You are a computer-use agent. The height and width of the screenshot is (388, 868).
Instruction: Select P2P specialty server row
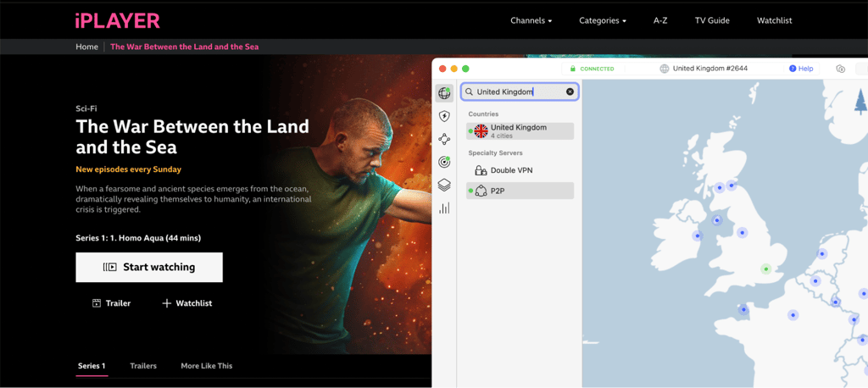pos(520,191)
